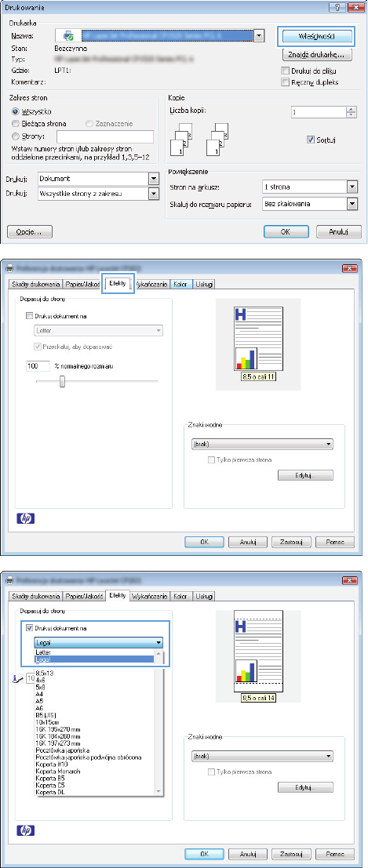Click the normal size percentage slider handle

coord(63,380)
